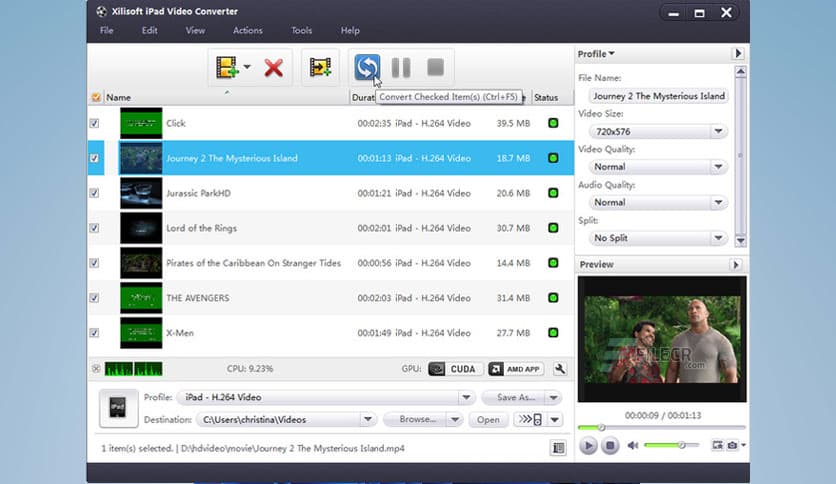Viewport: 836px width, 484px height.
Task: Click the Status column header
Action: point(546,98)
